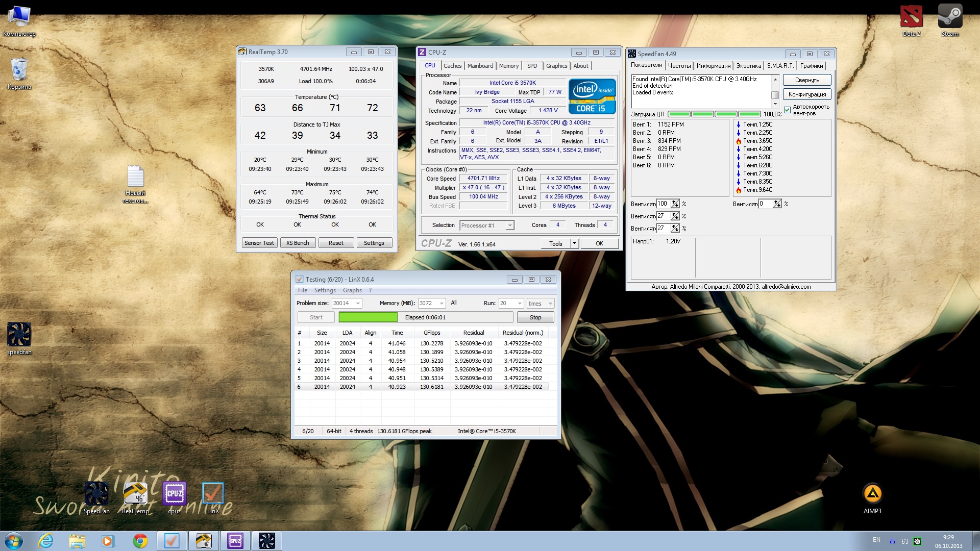Open AIMP3 desktop icon
980x551 pixels.
pyautogui.click(x=872, y=494)
